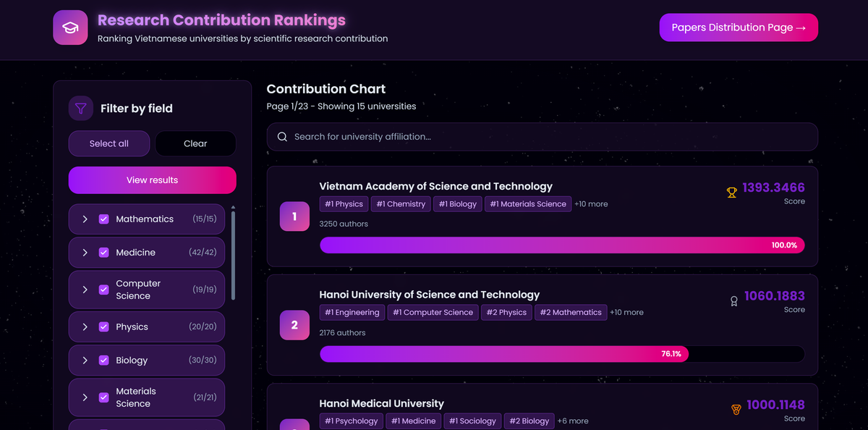
Task: Click the Hanoi University 76.1% progress bar
Action: [561, 354]
